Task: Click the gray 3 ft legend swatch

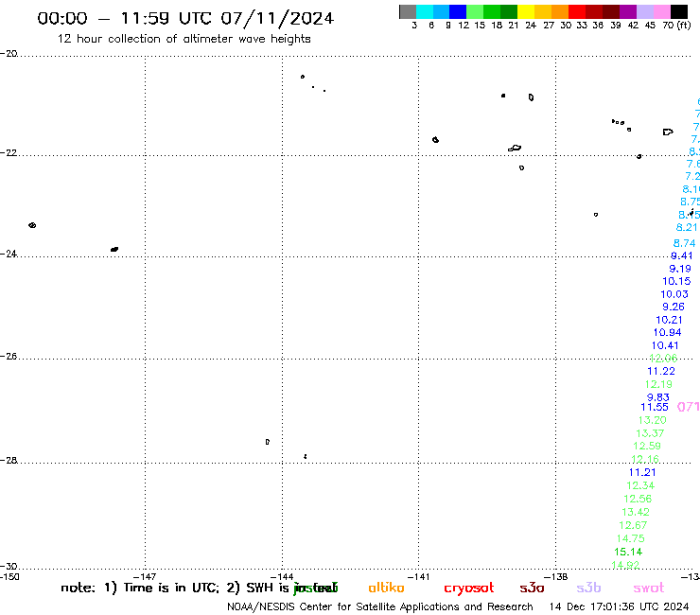Action: [x=408, y=11]
